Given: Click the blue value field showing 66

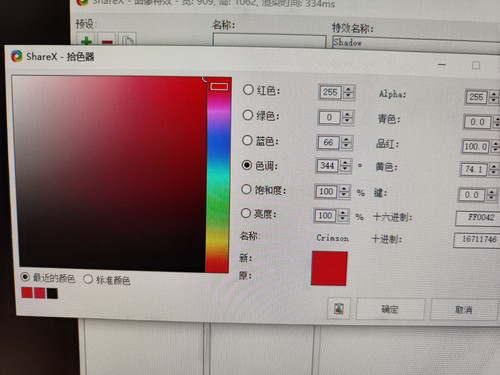Looking at the screenshot, I should (x=328, y=142).
